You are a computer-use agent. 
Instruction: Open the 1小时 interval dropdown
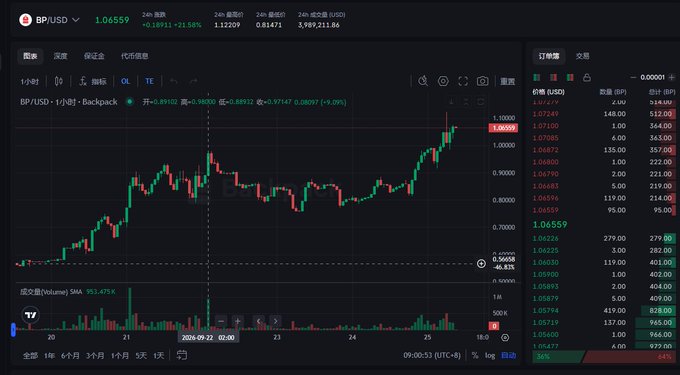click(29, 82)
